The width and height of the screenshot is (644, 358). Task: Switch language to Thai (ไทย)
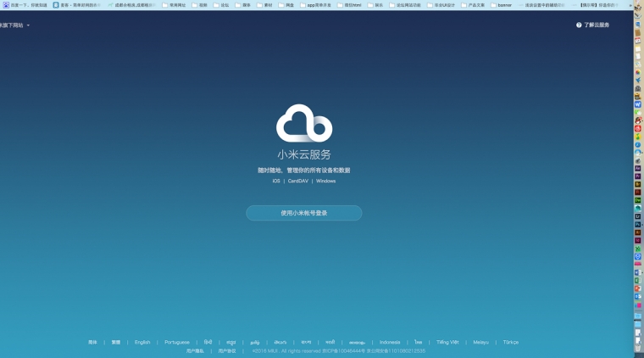[x=418, y=342]
